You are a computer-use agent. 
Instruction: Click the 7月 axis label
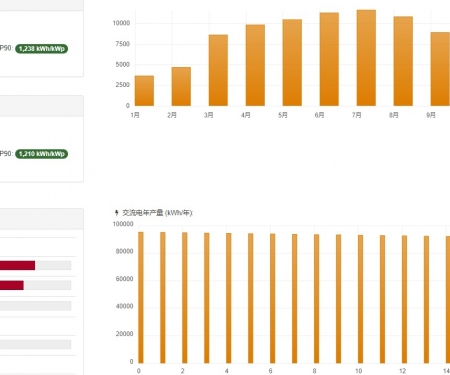coord(357,115)
